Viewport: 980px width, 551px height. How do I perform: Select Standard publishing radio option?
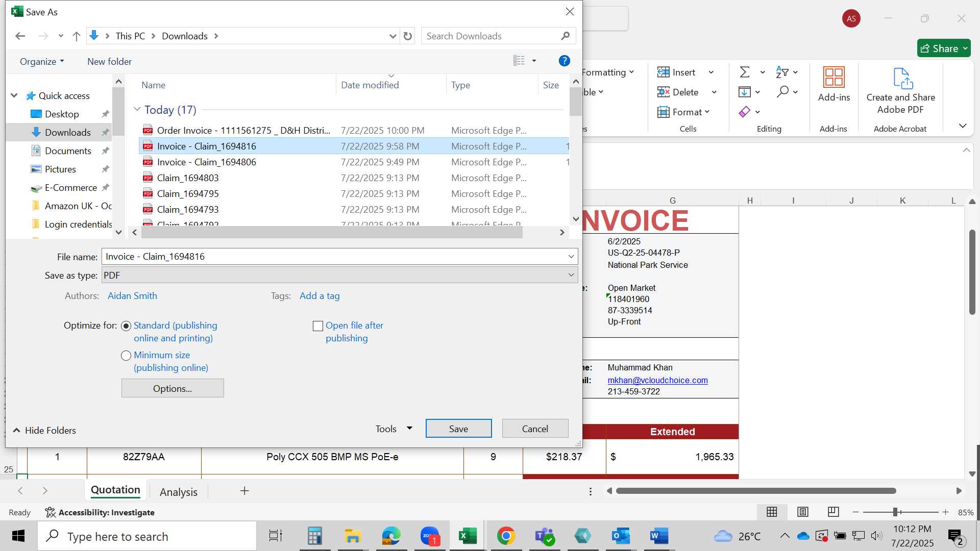[x=126, y=326]
